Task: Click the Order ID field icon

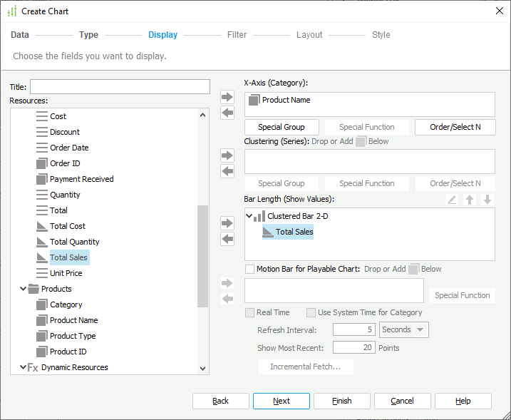Action: pos(42,163)
